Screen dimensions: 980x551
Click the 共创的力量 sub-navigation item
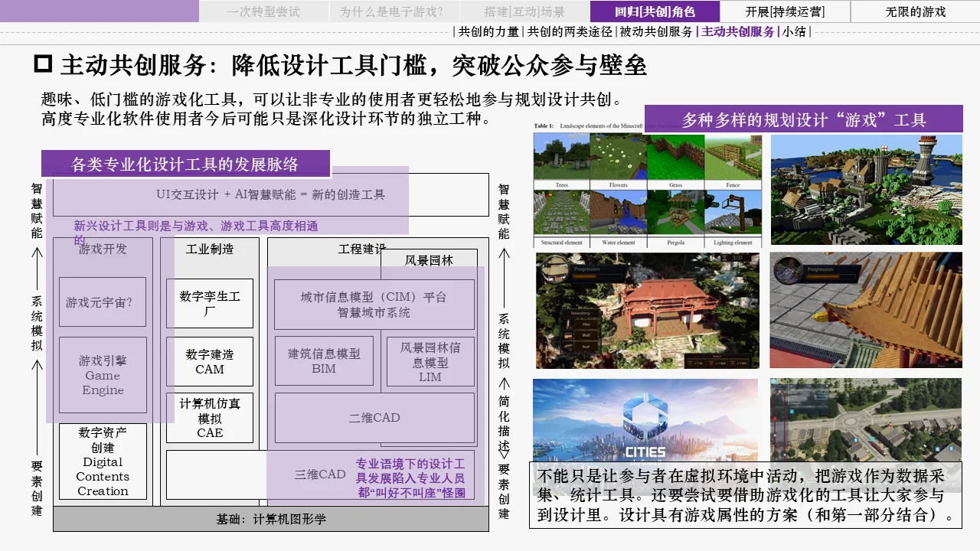pos(488,31)
